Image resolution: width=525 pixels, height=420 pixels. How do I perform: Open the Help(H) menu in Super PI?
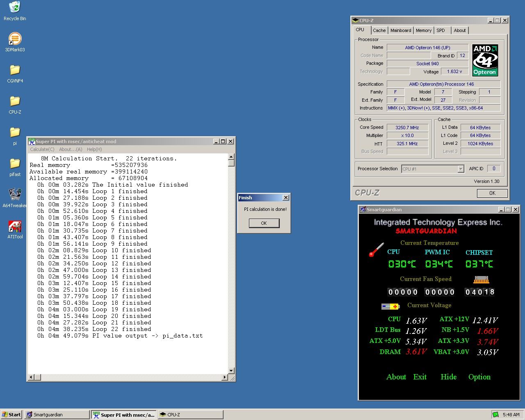point(94,149)
